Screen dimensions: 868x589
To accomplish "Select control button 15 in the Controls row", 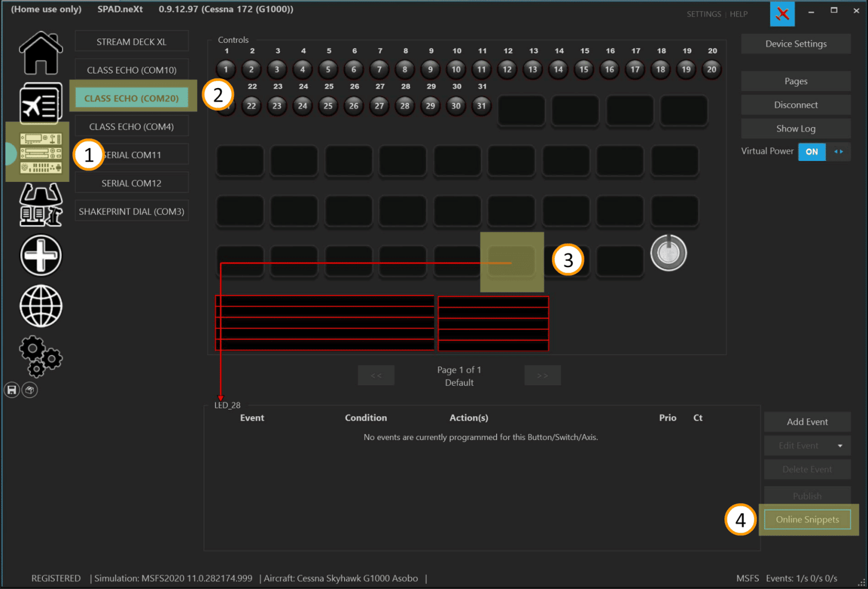I will coord(584,69).
